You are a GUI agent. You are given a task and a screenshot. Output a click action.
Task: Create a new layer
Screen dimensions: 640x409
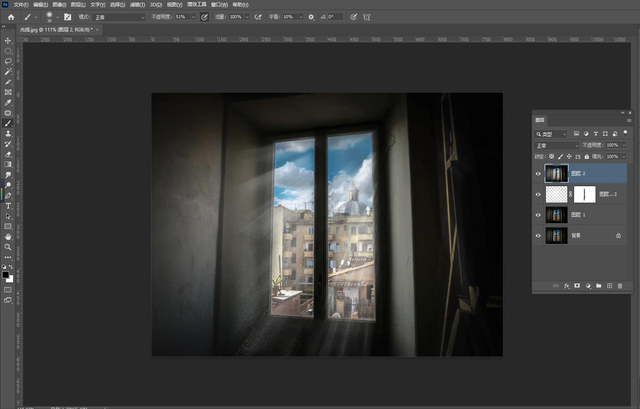[609, 286]
